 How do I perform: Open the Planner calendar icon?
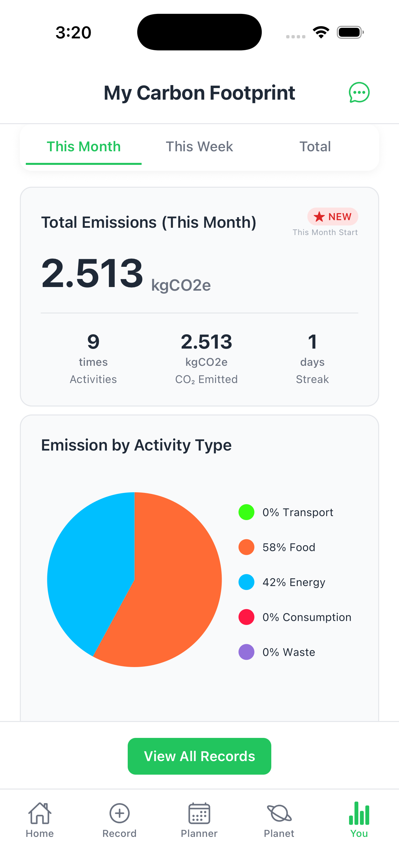[199, 813]
